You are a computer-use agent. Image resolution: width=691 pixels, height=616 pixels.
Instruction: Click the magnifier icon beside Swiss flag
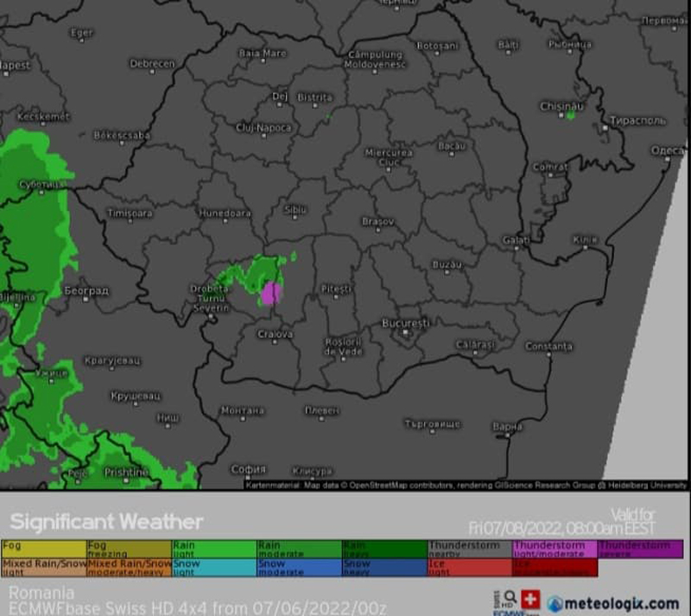pyautogui.click(x=511, y=597)
